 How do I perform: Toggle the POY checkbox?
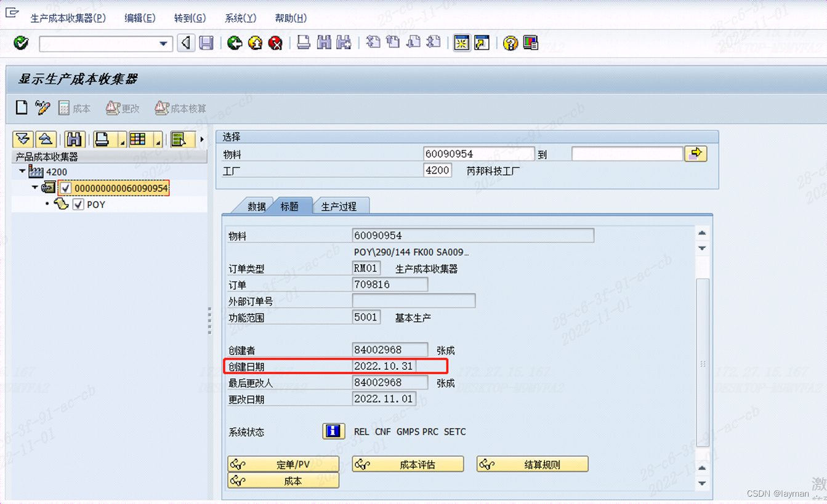[x=78, y=205]
